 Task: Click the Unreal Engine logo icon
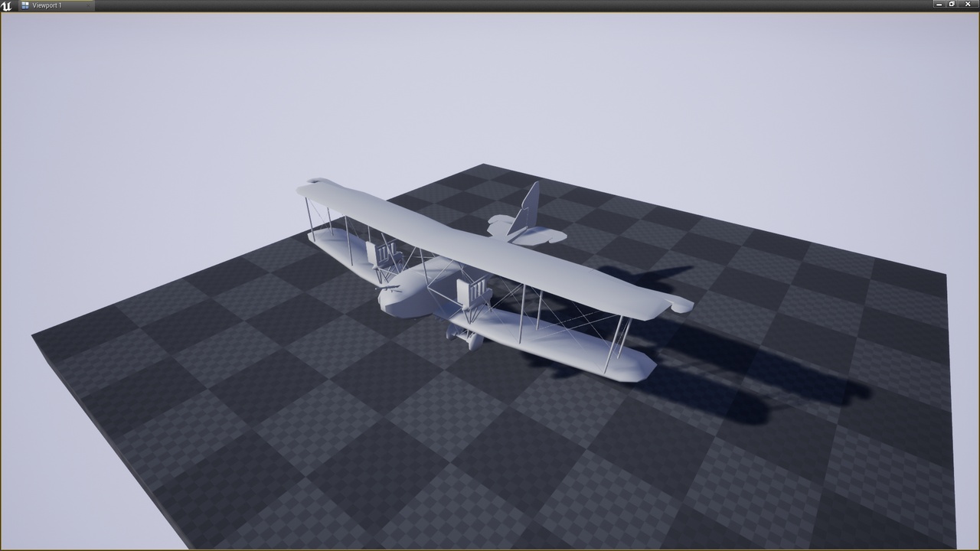pos(7,5)
